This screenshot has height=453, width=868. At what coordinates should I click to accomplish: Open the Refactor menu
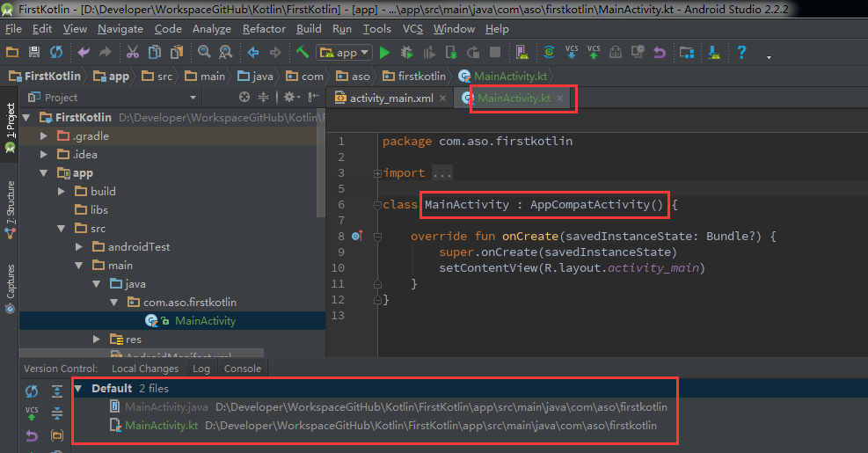coord(264,29)
